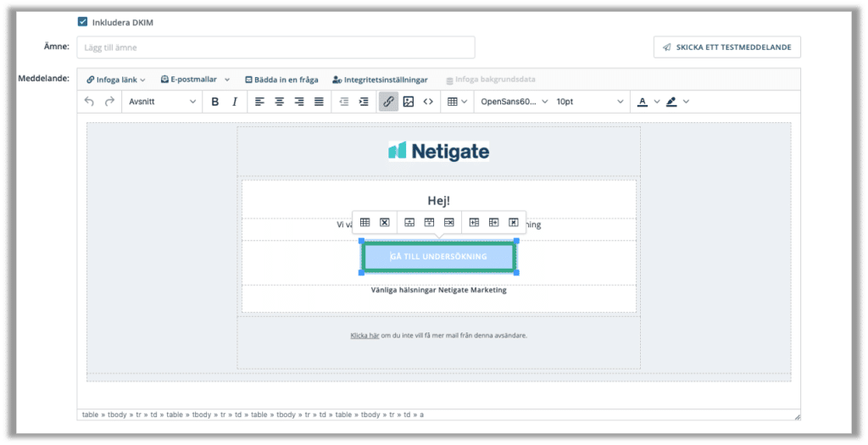Screen dimensions: 868x445
Task: Click the insert image icon
Action: click(408, 102)
